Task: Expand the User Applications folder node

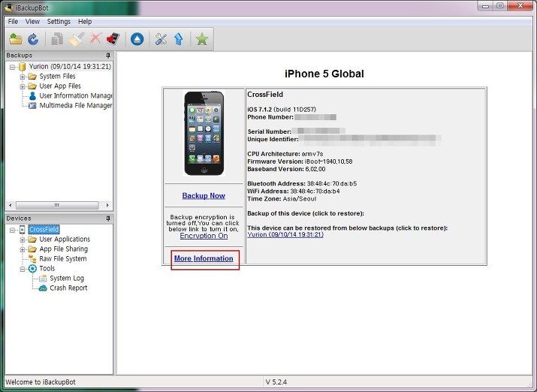Action: pos(23,240)
